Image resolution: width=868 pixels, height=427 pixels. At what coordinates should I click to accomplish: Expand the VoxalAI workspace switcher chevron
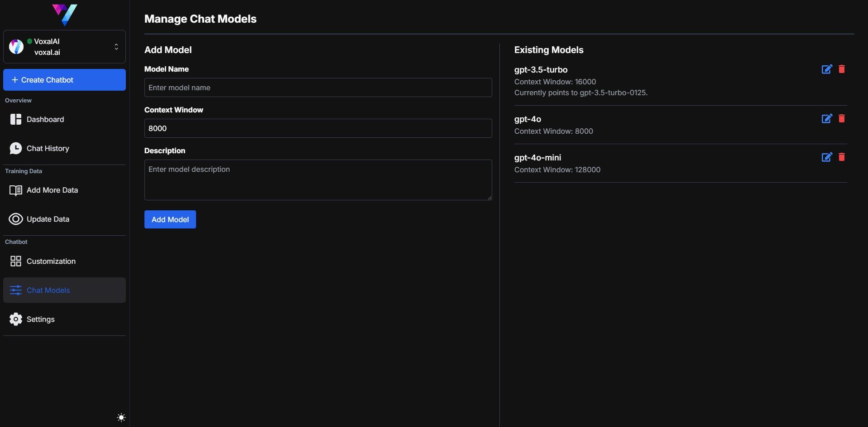[116, 47]
